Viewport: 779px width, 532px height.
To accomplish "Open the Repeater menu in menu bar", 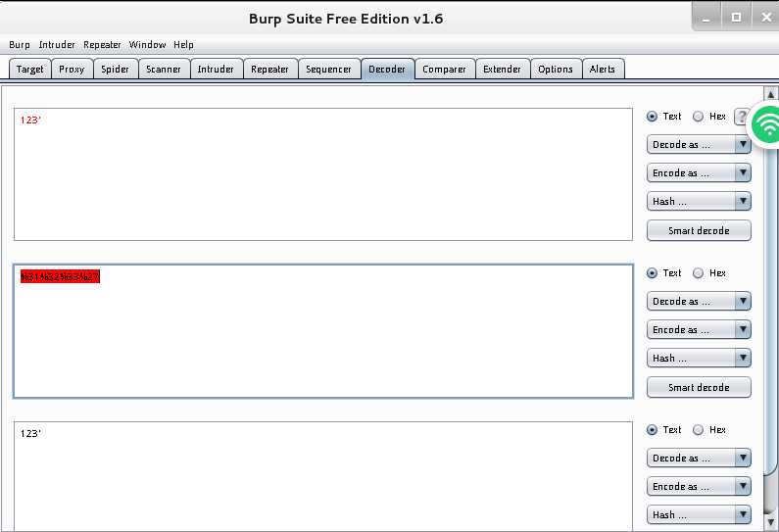I will pyautogui.click(x=102, y=45).
